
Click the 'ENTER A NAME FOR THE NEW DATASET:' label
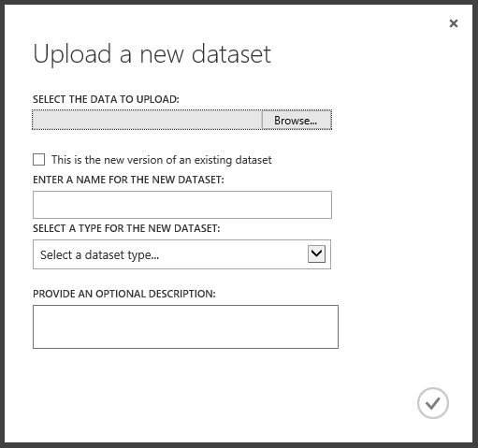pyautogui.click(x=128, y=180)
